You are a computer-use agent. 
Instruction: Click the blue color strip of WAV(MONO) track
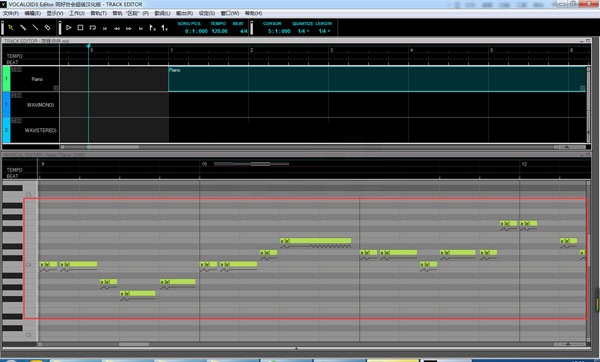7,104
